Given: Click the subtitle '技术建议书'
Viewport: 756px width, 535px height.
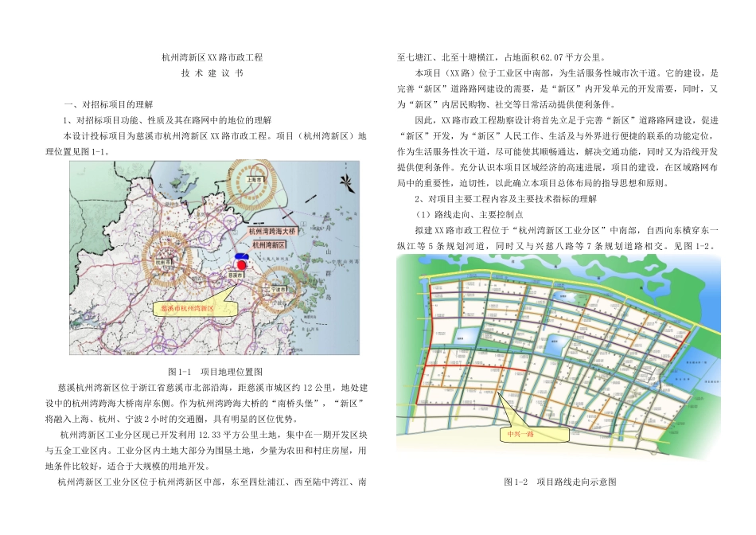Looking at the screenshot, I should (212, 73).
